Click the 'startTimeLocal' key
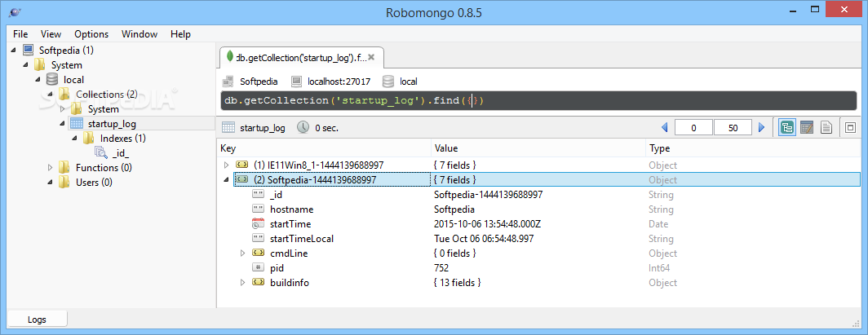 point(301,239)
